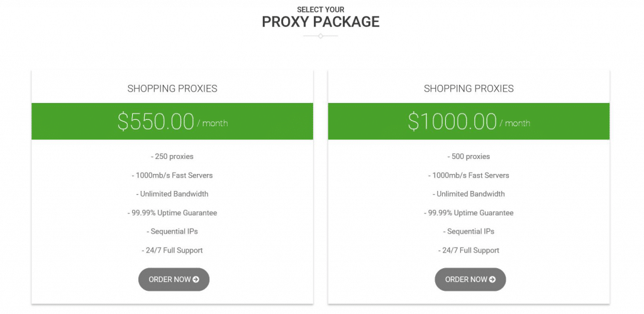Select the $1000.00 / month price banner
This screenshot has width=644, height=314.
tap(469, 121)
